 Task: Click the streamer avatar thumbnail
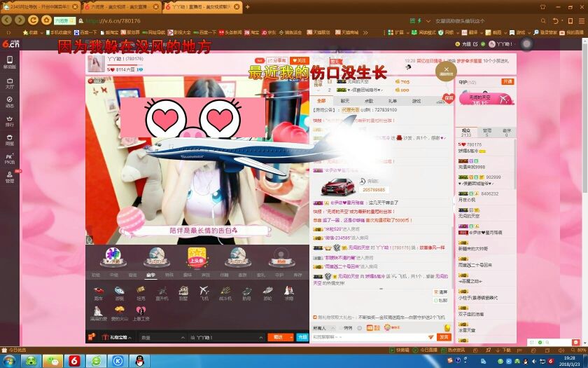pos(96,63)
